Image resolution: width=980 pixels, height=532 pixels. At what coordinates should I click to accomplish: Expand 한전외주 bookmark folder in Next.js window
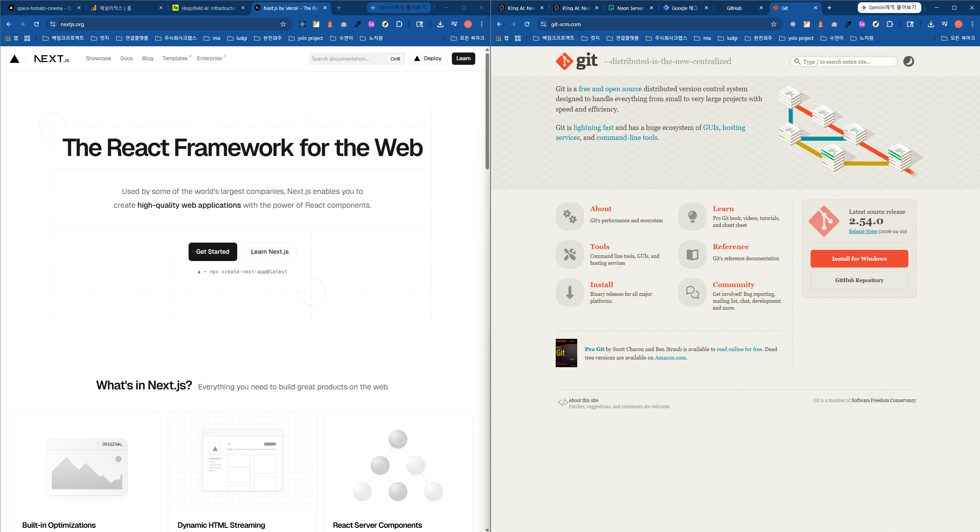tap(268, 38)
